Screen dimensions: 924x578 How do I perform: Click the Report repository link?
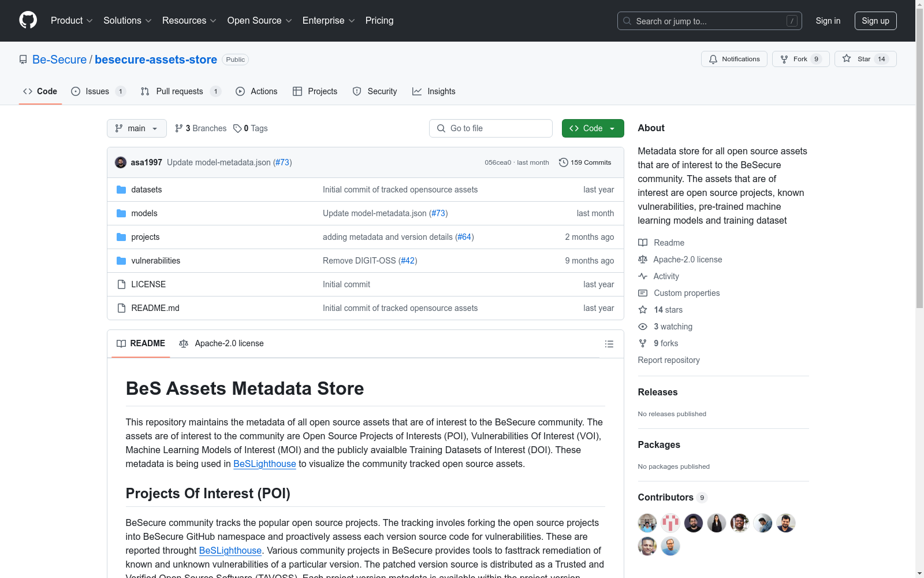(669, 360)
